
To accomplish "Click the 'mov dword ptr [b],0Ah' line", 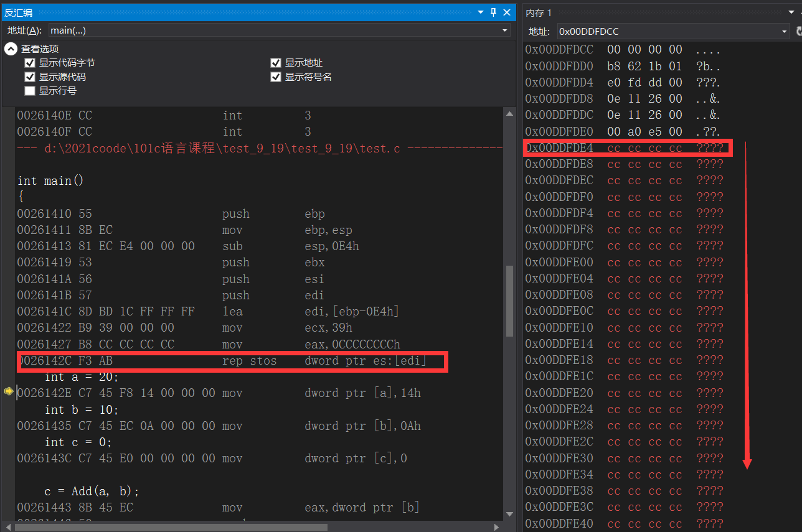I will [x=219, y=426].
